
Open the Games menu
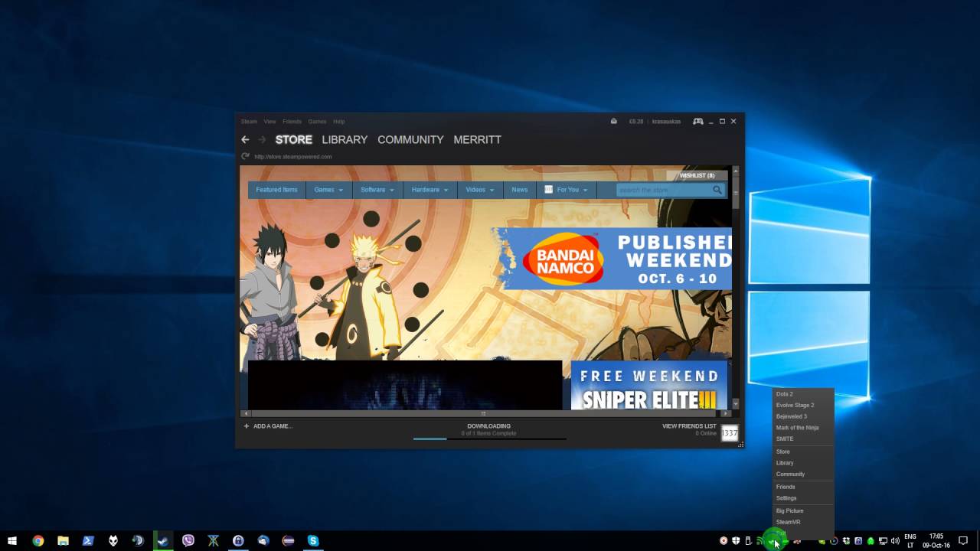317,121
